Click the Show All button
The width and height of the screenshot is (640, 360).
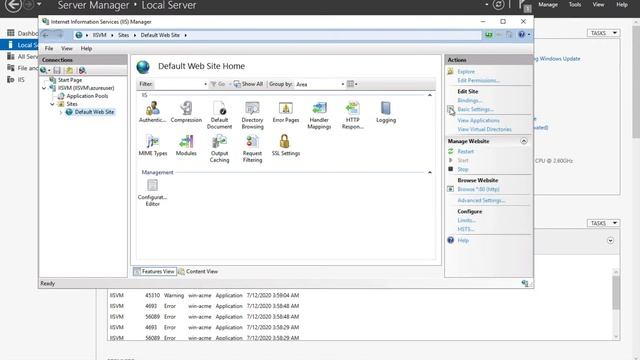pos(249,84)
